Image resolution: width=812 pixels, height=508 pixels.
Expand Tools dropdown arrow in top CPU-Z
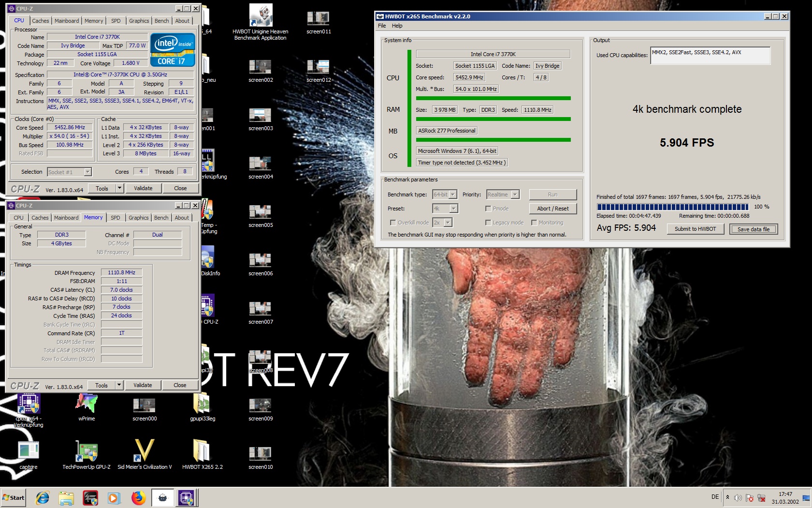(x=120, y=188)
